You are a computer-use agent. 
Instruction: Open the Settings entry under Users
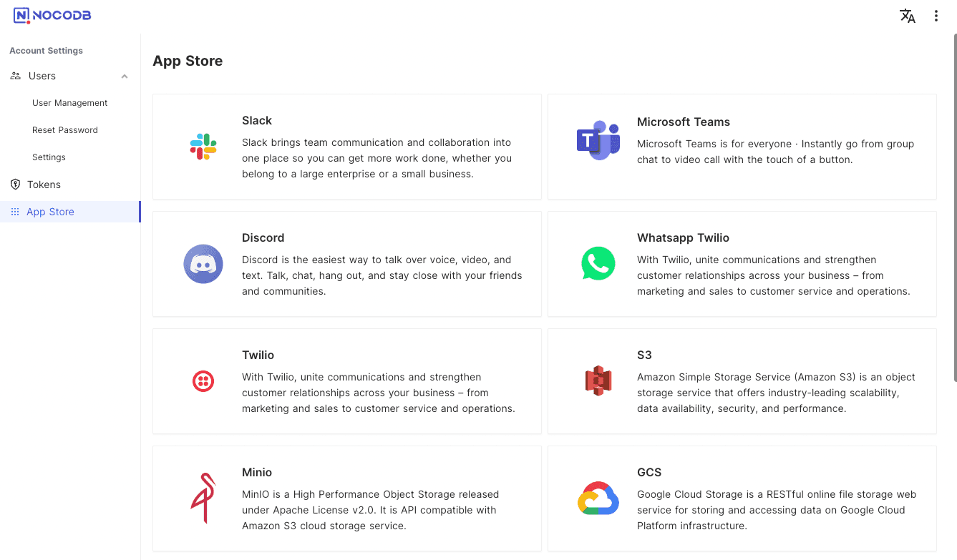[x=49, y=157]
